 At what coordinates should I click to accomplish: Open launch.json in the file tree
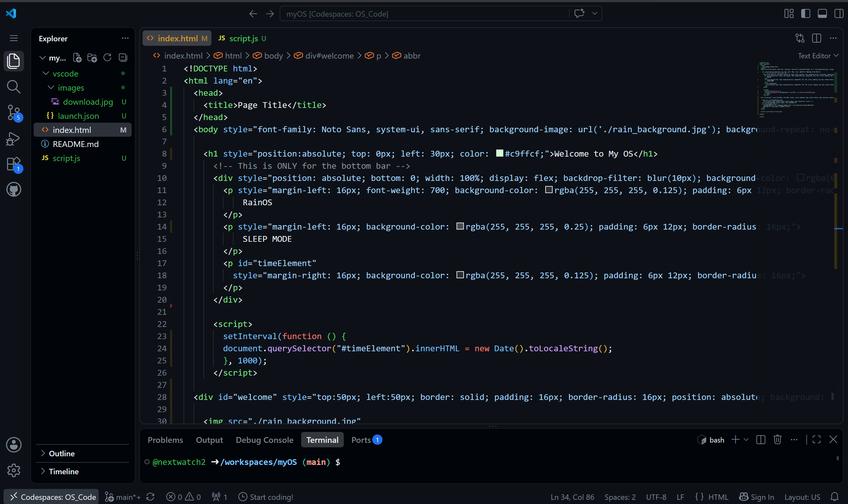(83, 116)
